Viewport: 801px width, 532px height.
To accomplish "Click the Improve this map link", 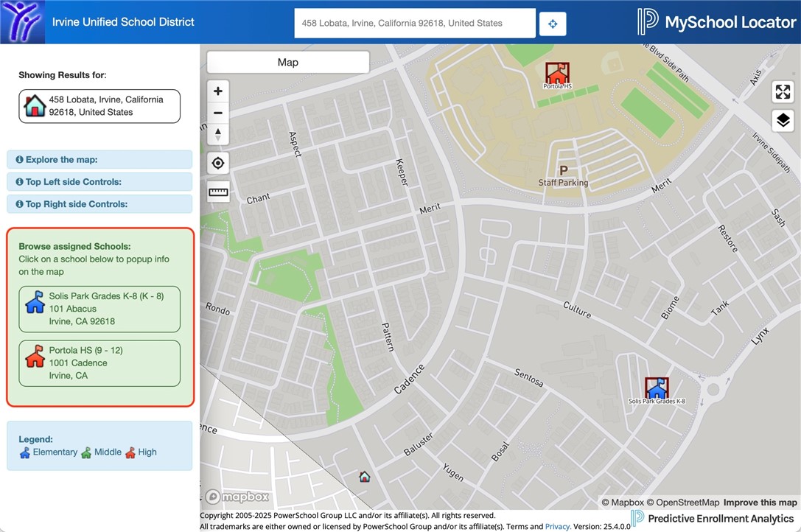I will (x=760, y=503).
